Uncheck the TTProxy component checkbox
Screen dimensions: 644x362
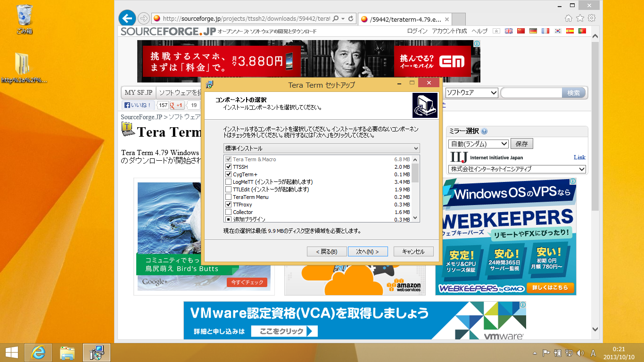point(229,205)
